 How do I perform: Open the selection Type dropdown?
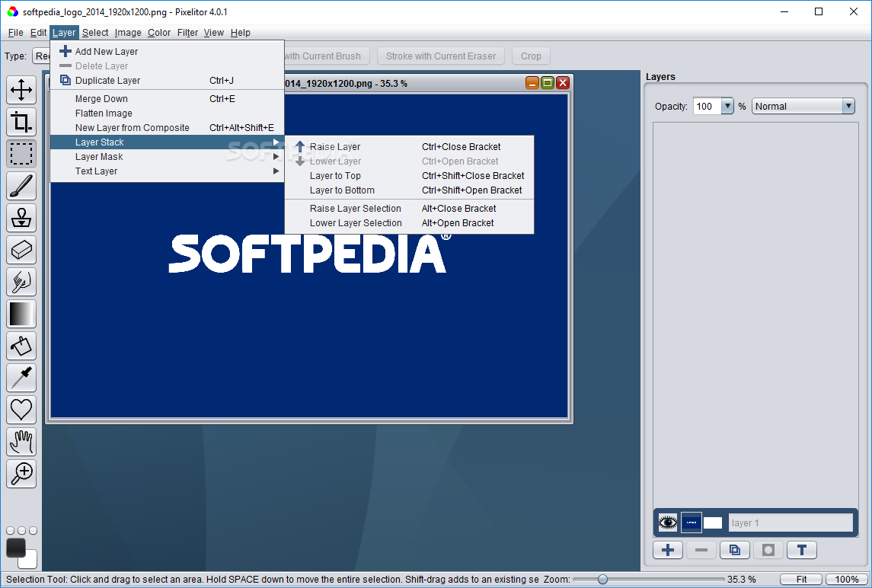click(41, 56)
